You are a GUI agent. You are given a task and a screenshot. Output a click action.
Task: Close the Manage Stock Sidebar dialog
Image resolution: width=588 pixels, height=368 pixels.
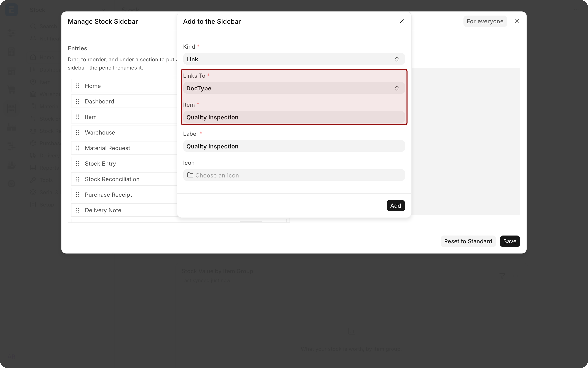tap(517, 21)
